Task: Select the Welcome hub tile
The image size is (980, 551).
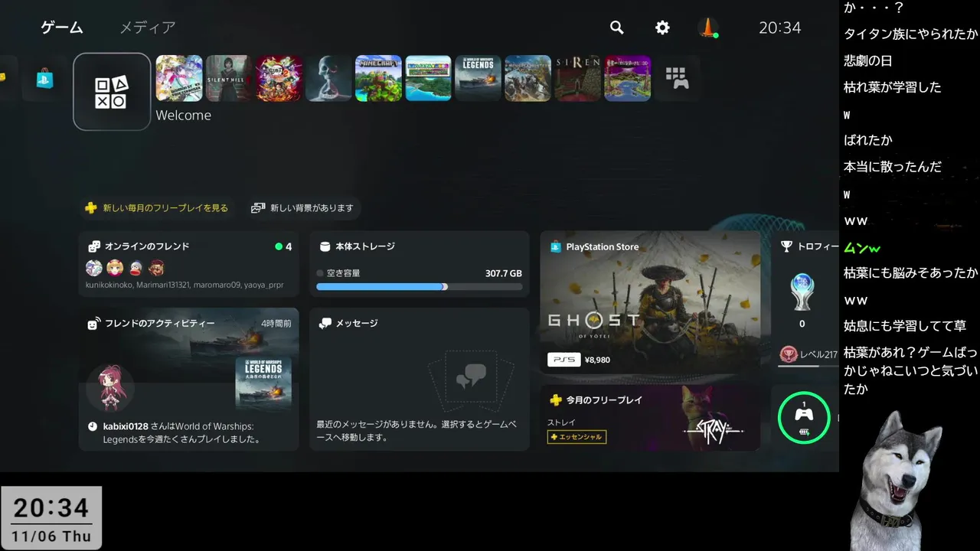Action: point(112,91)
